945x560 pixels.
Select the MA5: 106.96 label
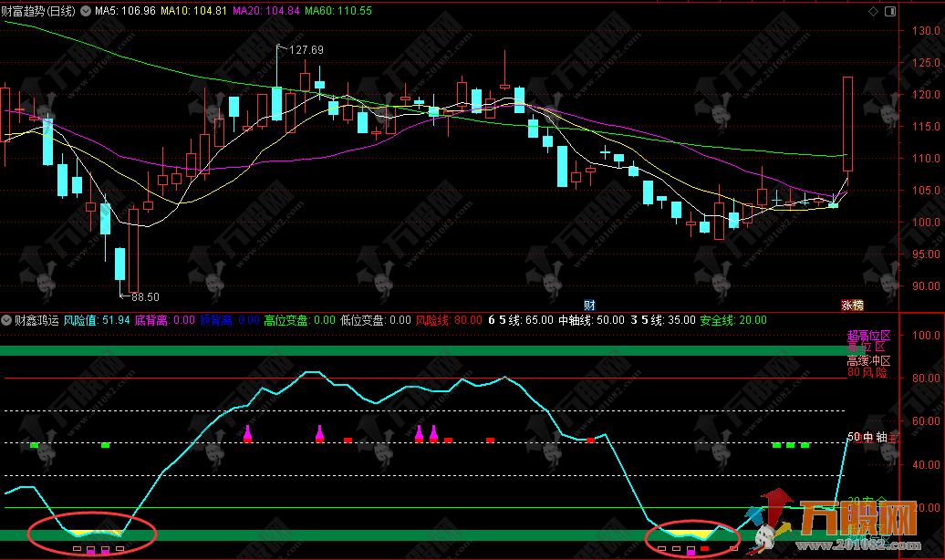125,11
